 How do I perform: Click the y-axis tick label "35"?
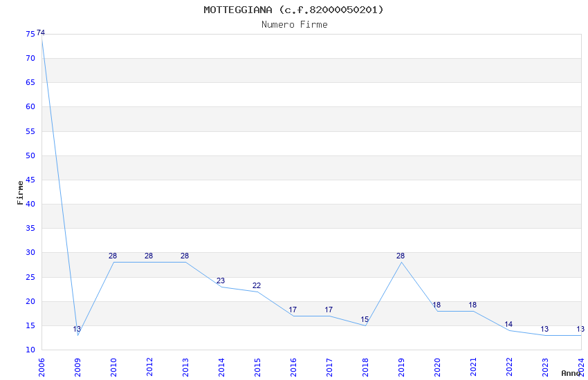30,229
